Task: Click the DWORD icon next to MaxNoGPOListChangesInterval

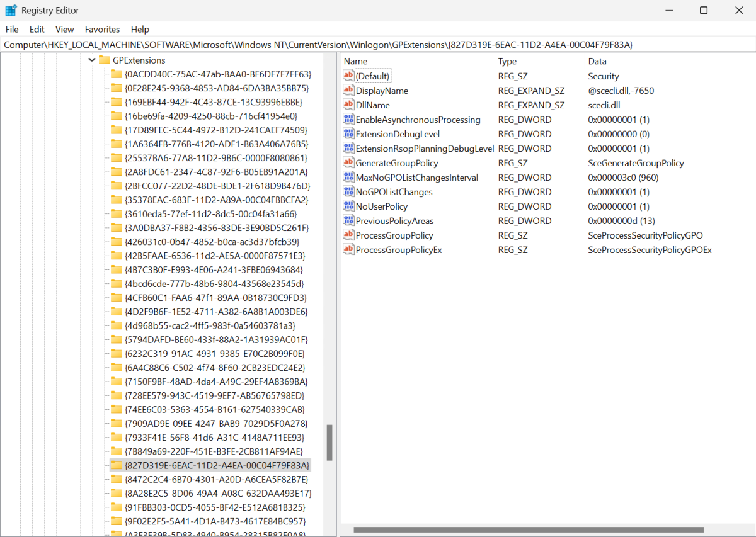Action: (349, 177)
